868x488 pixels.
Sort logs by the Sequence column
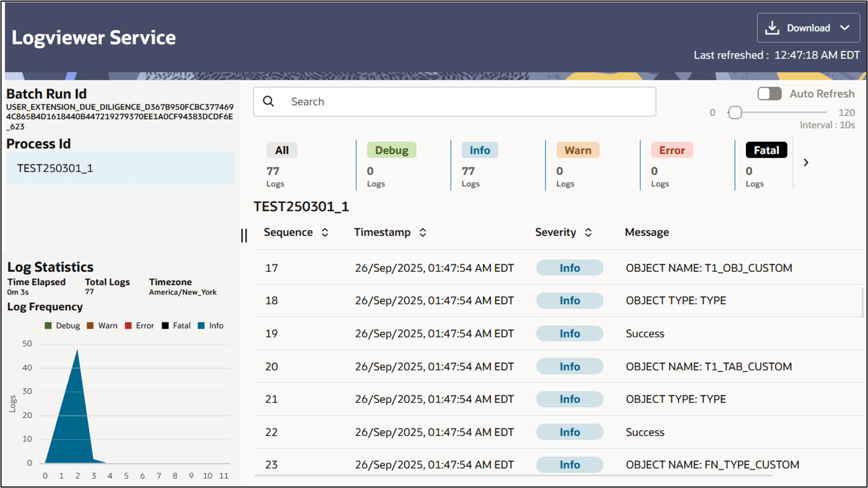[325, 232]
